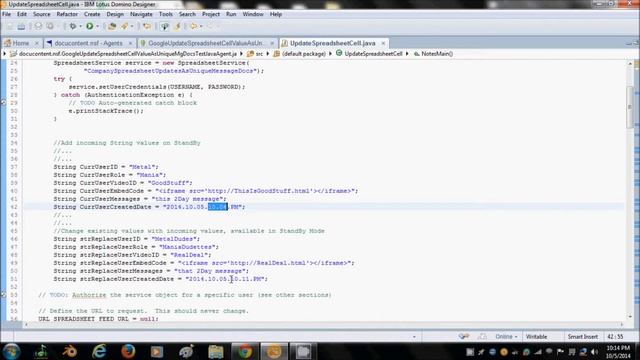The image size is (640, 360).
Task: Click the yellow back navigation arrow icon
Action: (x=193, y=27)
